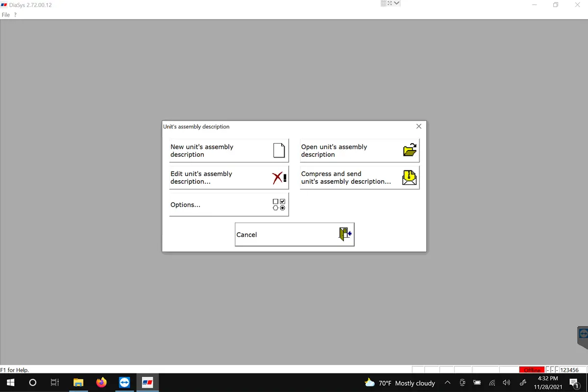Click the DiaSys taskbar icon
The width and height of the screenshot is (588, 392).
(147, 383)
